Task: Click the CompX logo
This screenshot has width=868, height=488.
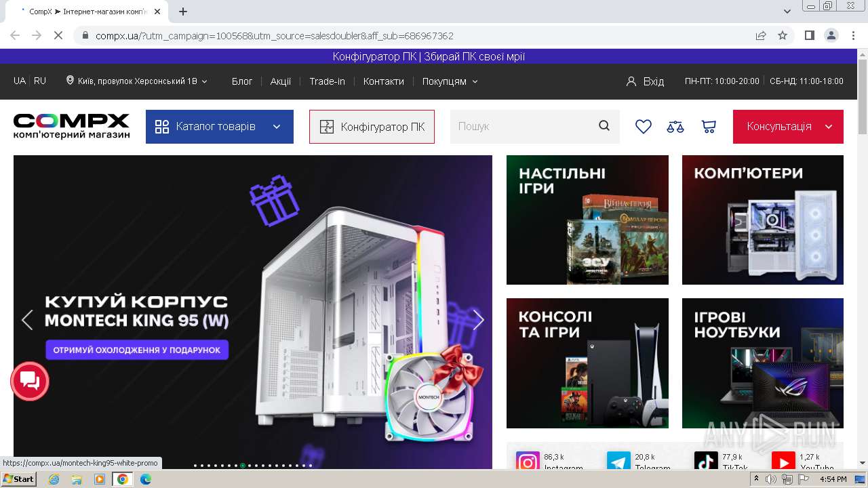Action: coord(71,127)
